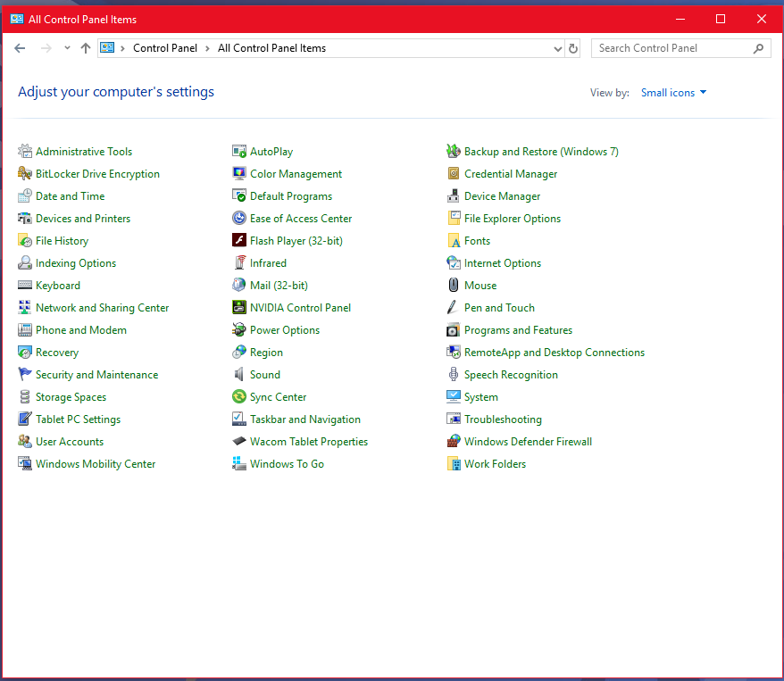Expand the chevron before Control Panel breadcrumb
The width and height of the screenshot is (784, 681).
(122, 48)
